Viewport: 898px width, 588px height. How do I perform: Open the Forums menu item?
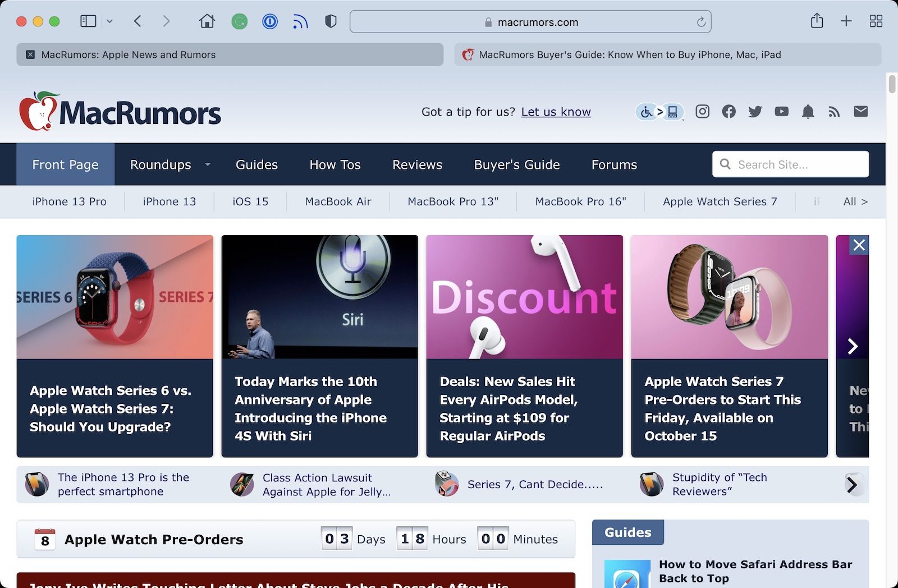coord(614,164)
